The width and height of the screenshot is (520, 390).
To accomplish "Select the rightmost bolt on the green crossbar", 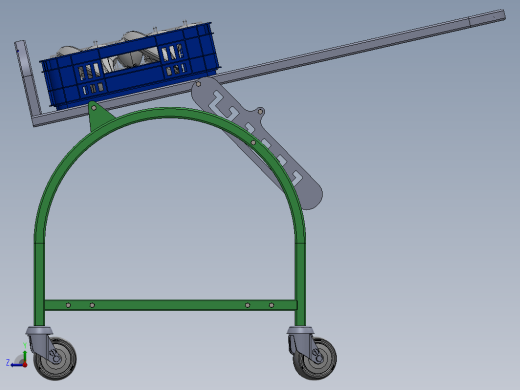I will tap(271, 305).
